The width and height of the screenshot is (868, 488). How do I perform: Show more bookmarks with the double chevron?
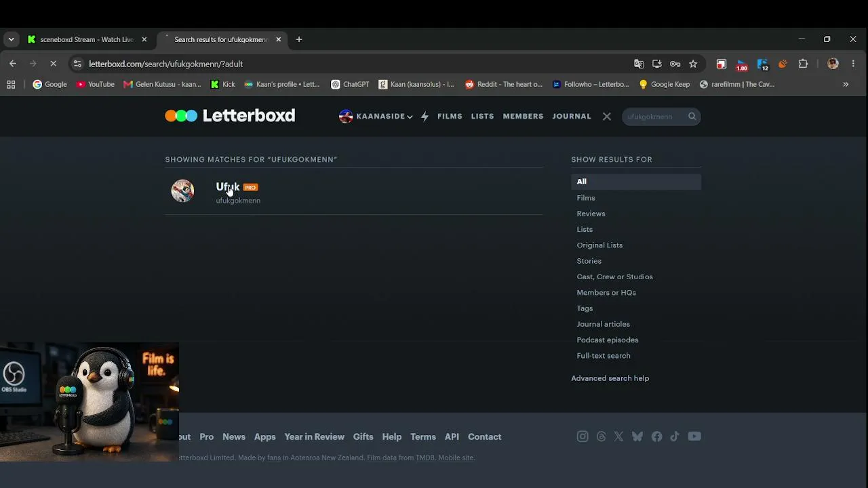[x=846, y=85]
